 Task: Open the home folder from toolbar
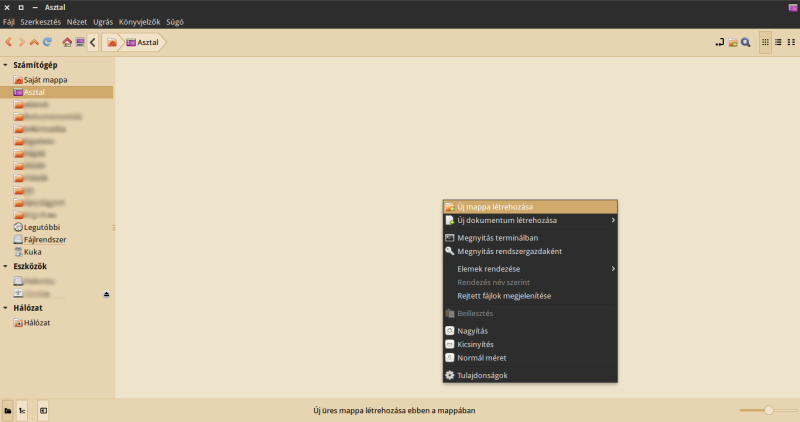pyautogui.click(x=67, y=42)
